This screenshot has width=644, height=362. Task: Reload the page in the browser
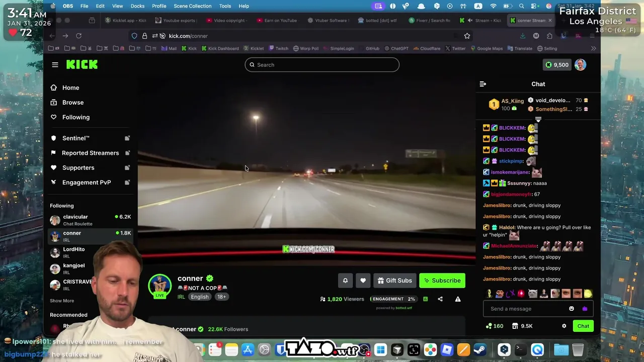[x=78, y=36]
